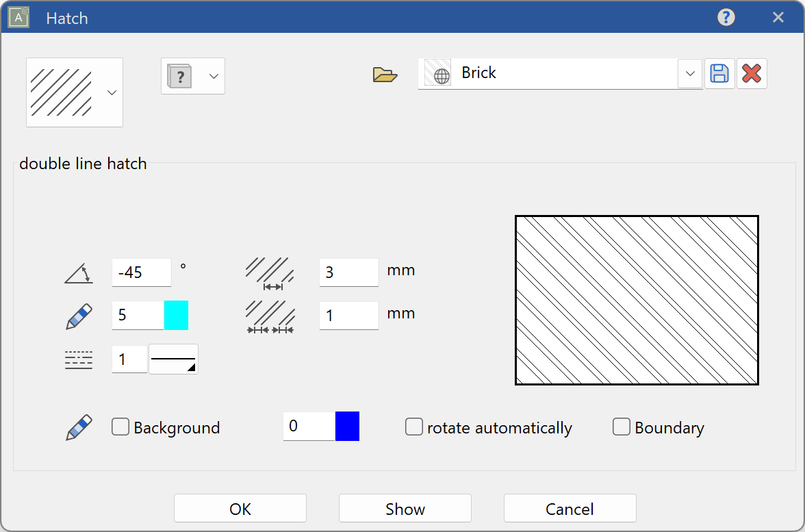Toggle the rotate automatically checkbox
This screenshot has width=805, height=532.
tap(414, 427)
